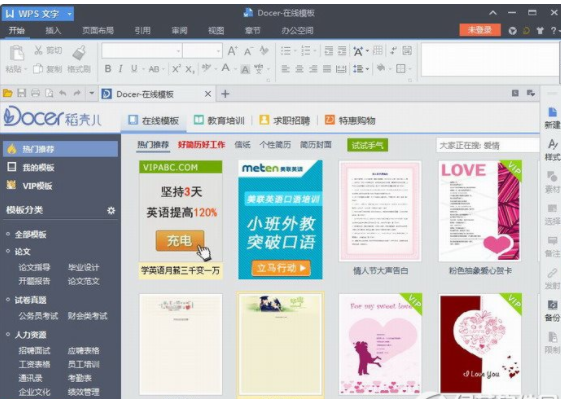Viewport: 561px width, 399px height.
Task: Select the Format Painter (格式刷) brush
Action: click(79, 53)
